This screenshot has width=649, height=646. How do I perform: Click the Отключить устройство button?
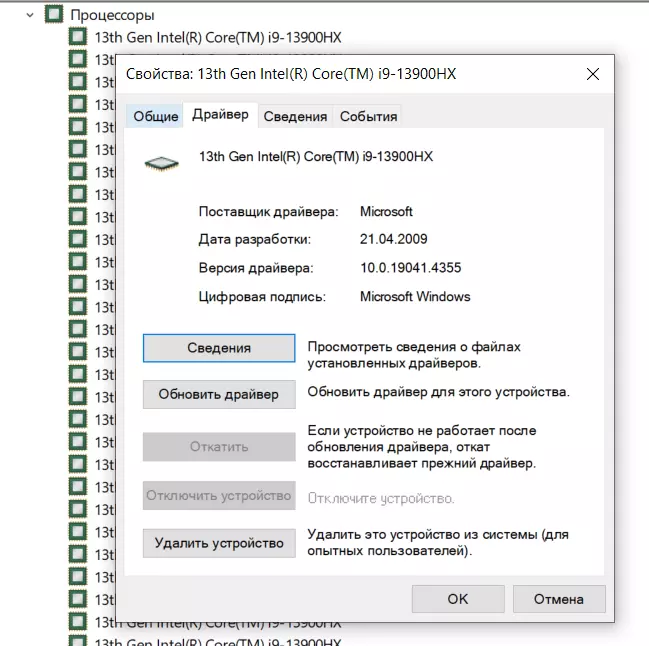click(219, 495)
